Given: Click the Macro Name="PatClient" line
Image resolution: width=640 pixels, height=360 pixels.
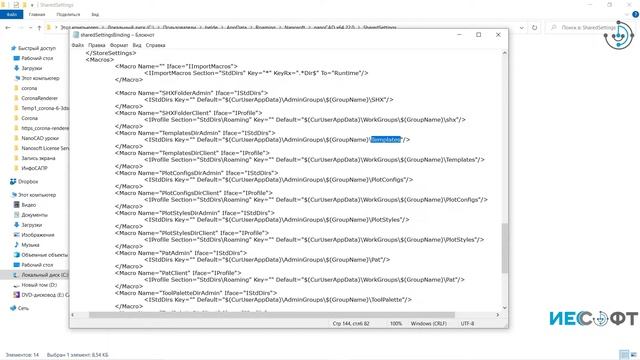Looking at the screenshot, I should (178, 273).
